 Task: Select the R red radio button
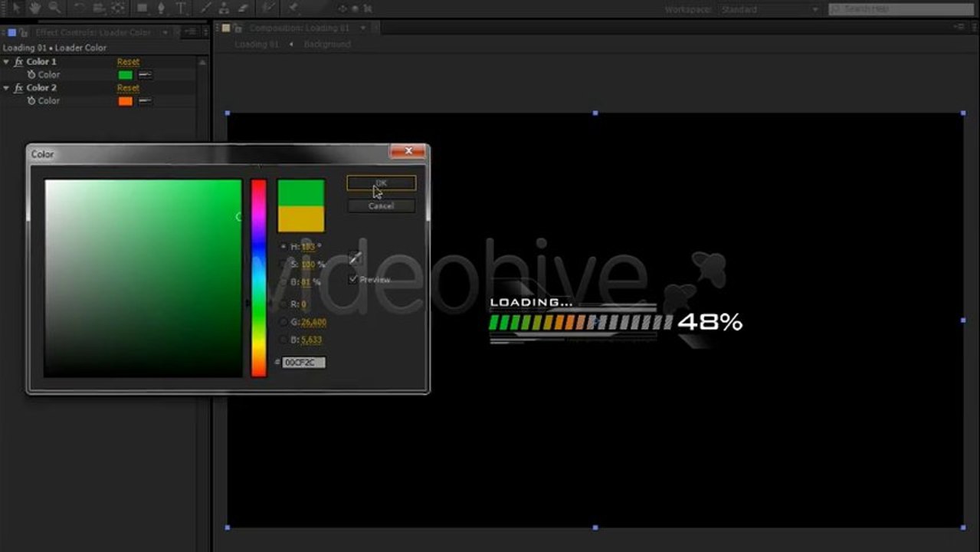284,304
